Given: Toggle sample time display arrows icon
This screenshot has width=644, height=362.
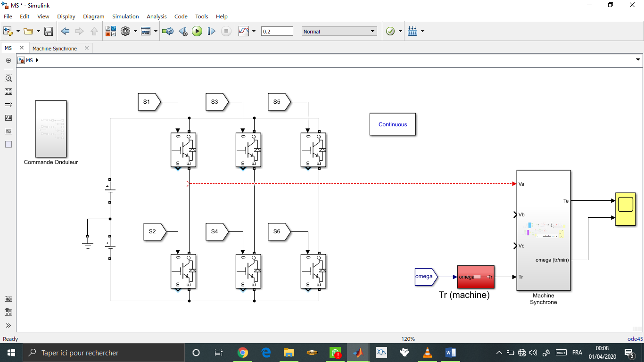Looking at the screenshot, I should (8, 105).
